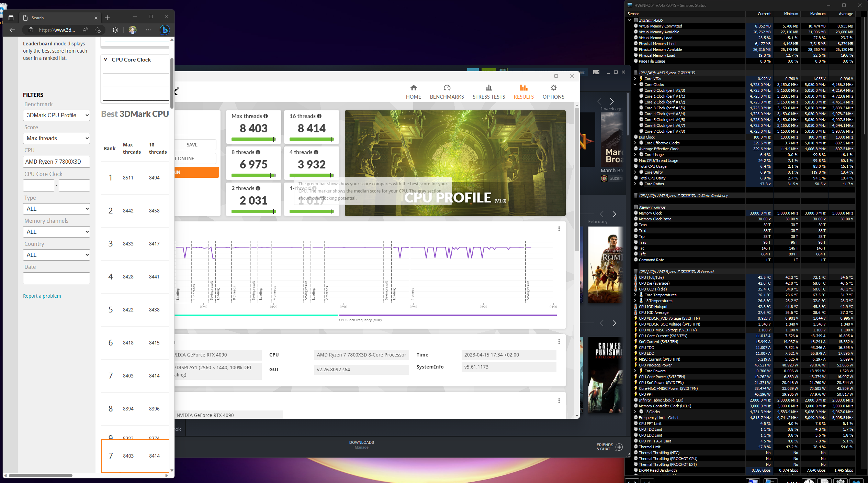Image resolution: width=868 pixels, height=483 pixels.
Task: Show info for 2 threads score
Action: tap(258, 188)
